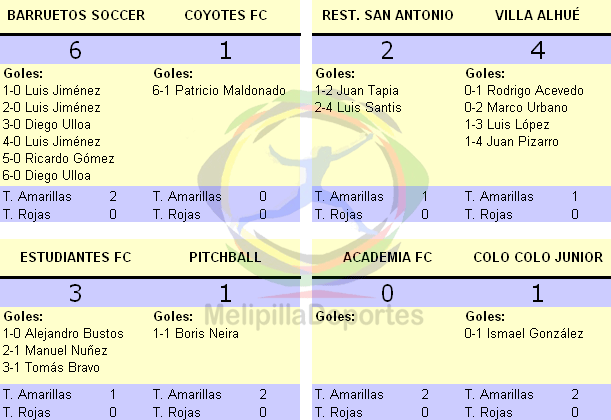The height and width of the screenshot is (420, 611).
Task: Click the 3-1 Tomás Bravo goal entry
Action: click(x=51, y=367)
